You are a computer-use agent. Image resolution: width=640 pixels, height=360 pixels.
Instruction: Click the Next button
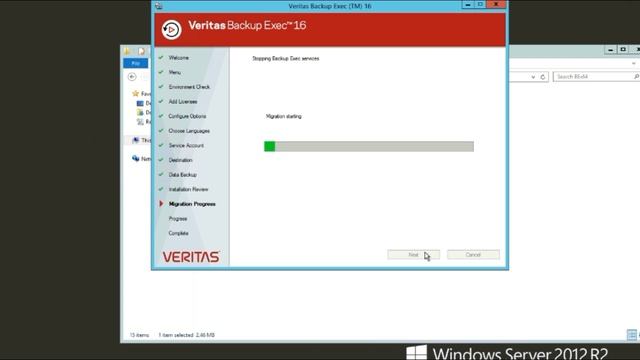(413, 255)
